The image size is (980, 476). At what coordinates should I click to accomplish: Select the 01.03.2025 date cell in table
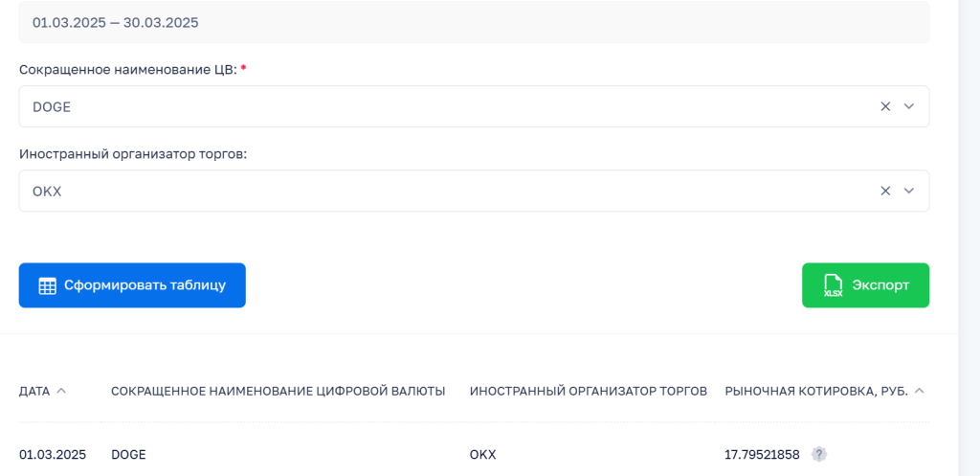pyautogui.click(x=53, y=454)
